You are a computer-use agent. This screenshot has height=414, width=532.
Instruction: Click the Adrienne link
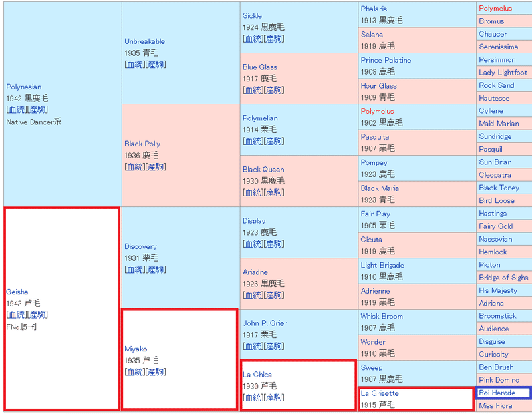[x=375, y=291]
